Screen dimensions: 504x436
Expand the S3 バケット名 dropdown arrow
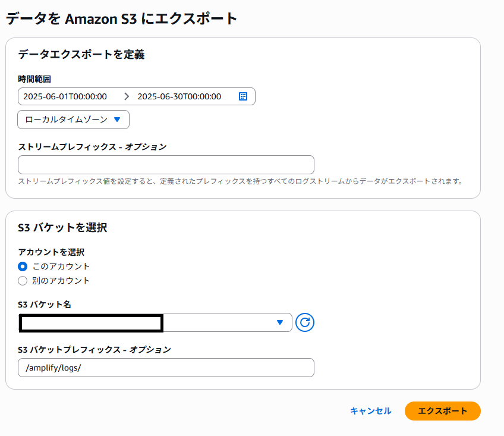(x=280, y=322)
